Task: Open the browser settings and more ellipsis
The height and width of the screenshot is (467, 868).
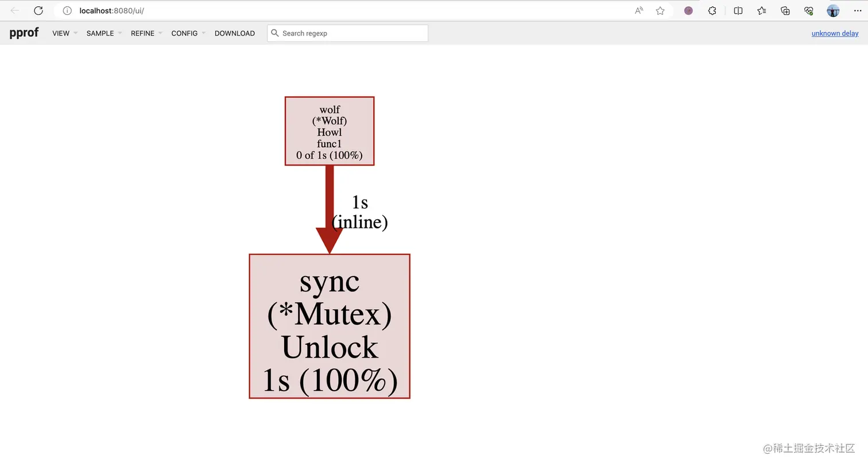Action: (858, 10)
